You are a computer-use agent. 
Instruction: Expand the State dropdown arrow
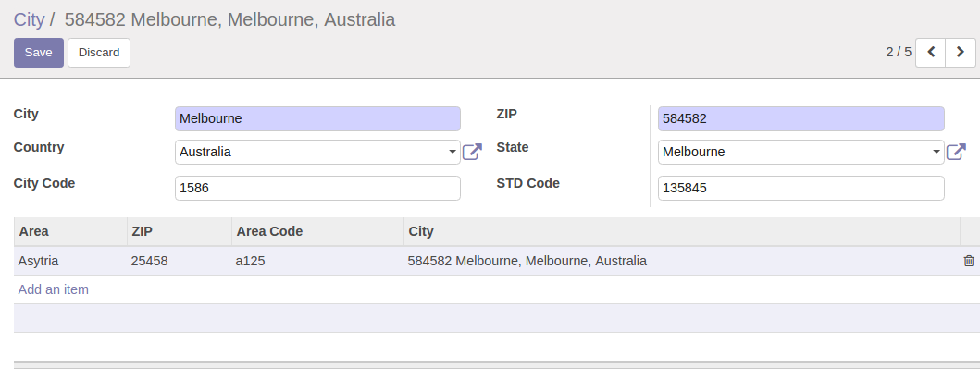pyautogui.click(x=936, y=152)
